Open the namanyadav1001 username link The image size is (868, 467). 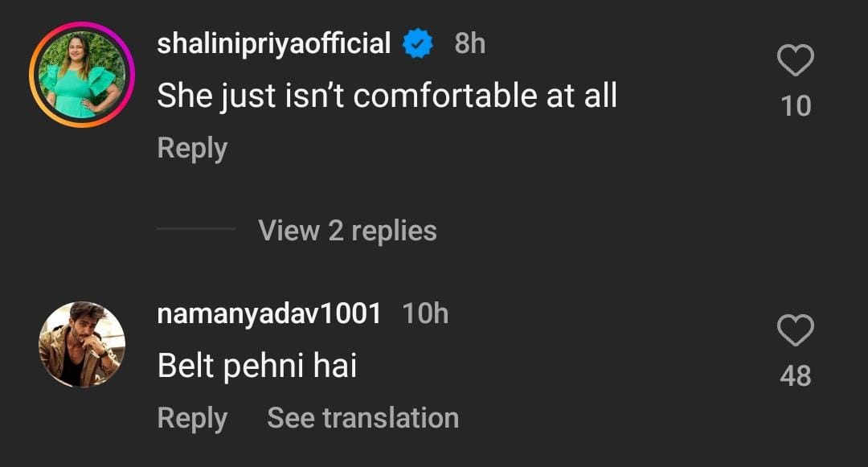[269, 313]
